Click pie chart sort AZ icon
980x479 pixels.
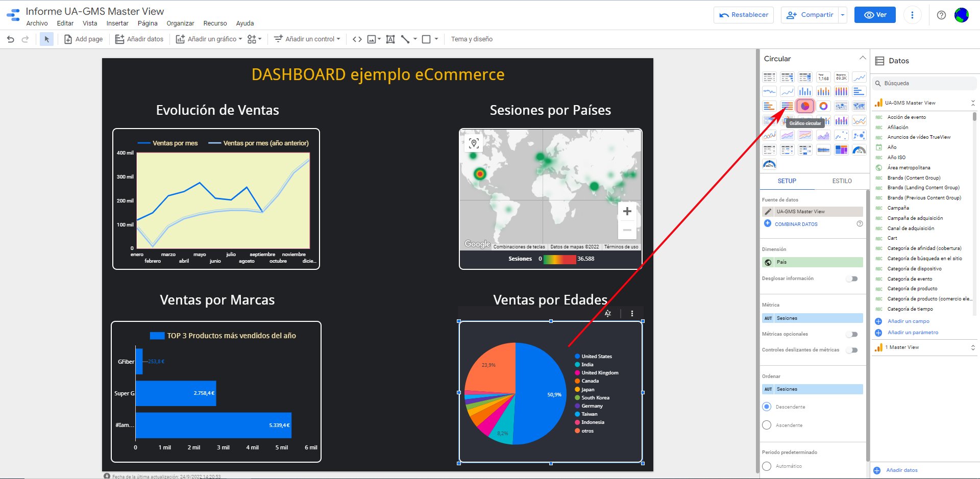coord(608,314)
